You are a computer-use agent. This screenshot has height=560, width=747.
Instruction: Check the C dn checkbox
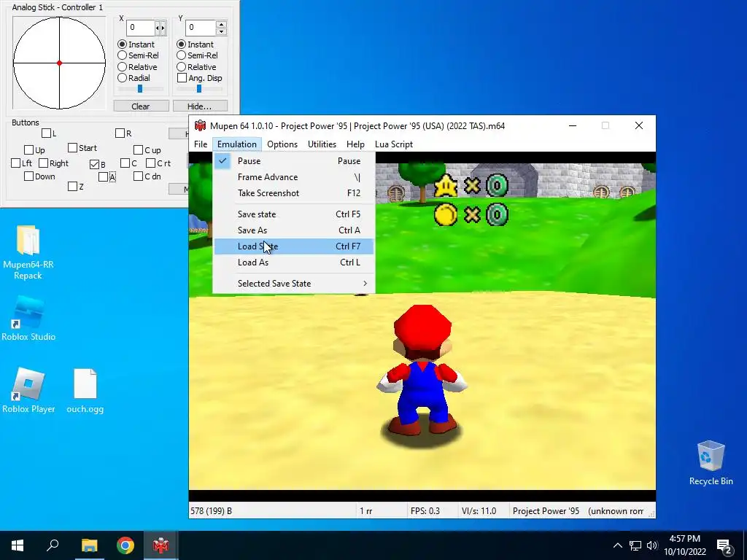click(x=138, y=176)
